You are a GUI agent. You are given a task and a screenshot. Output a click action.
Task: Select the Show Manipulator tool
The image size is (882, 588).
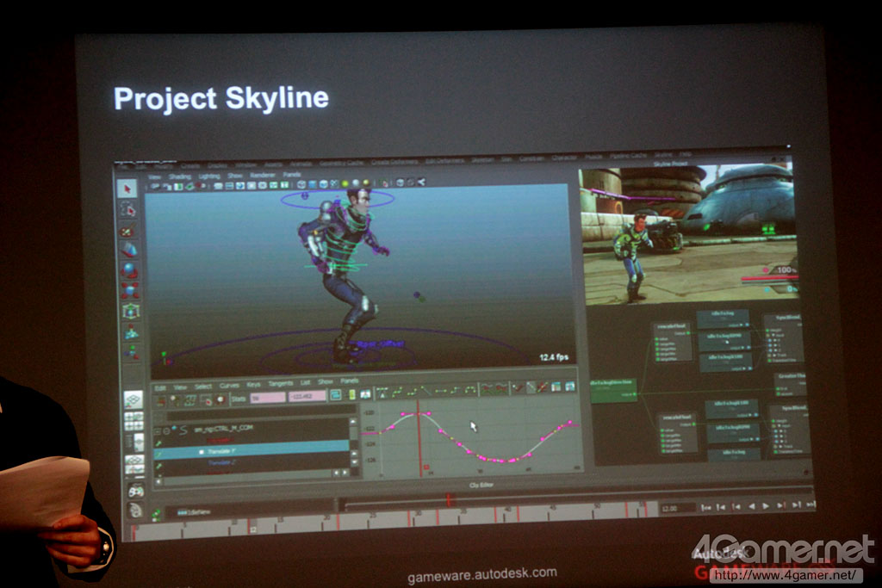[132, 352]
